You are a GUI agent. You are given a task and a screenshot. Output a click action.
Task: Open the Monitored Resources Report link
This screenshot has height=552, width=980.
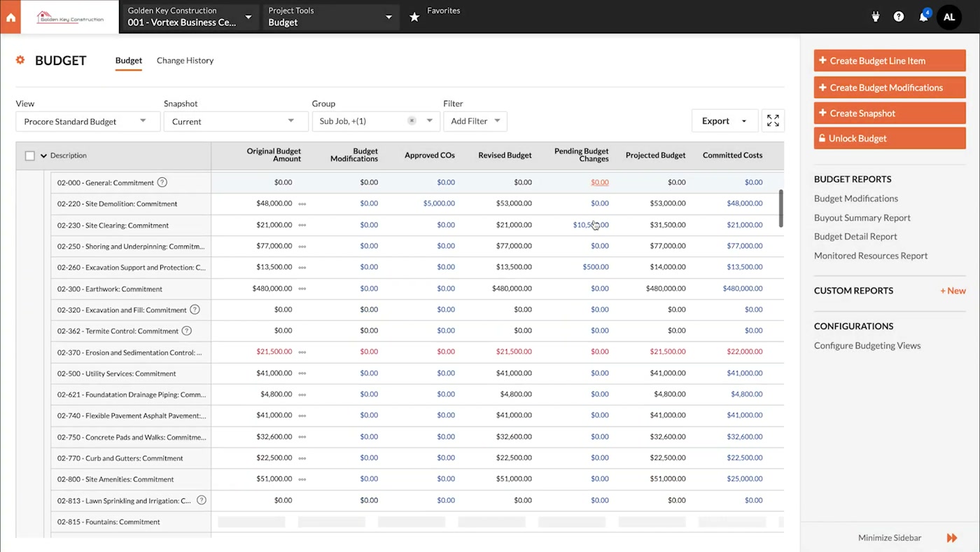coord(871,255)
